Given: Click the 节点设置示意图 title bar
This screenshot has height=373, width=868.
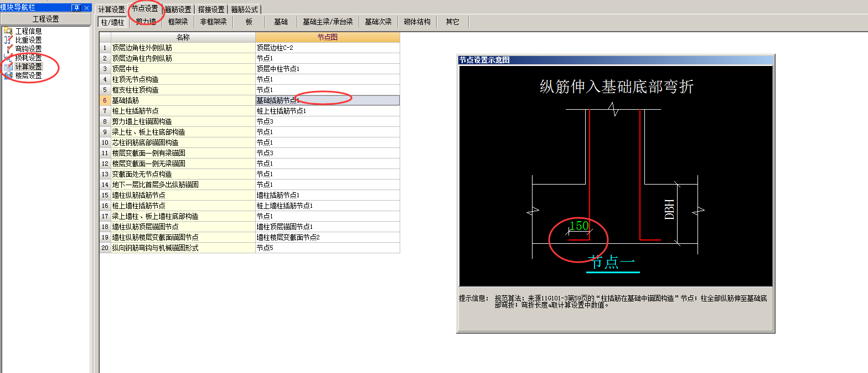Looking at the screenshot, I should (615, 60).
